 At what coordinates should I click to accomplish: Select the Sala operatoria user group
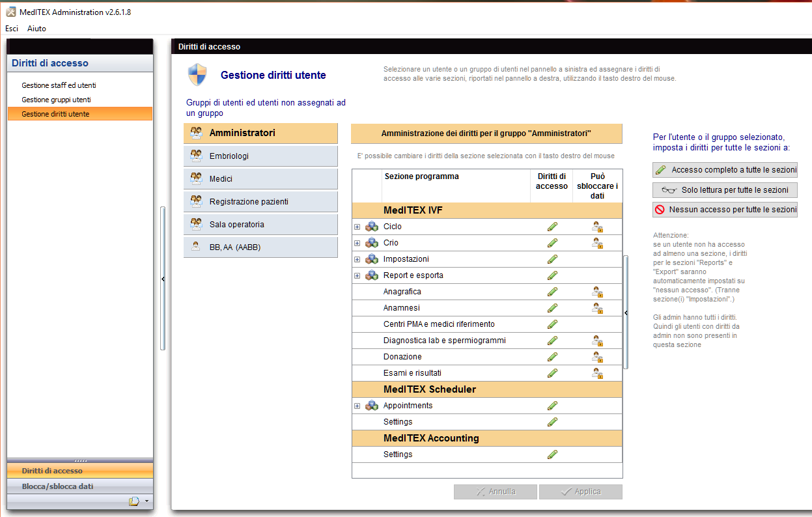pos(260,225)
